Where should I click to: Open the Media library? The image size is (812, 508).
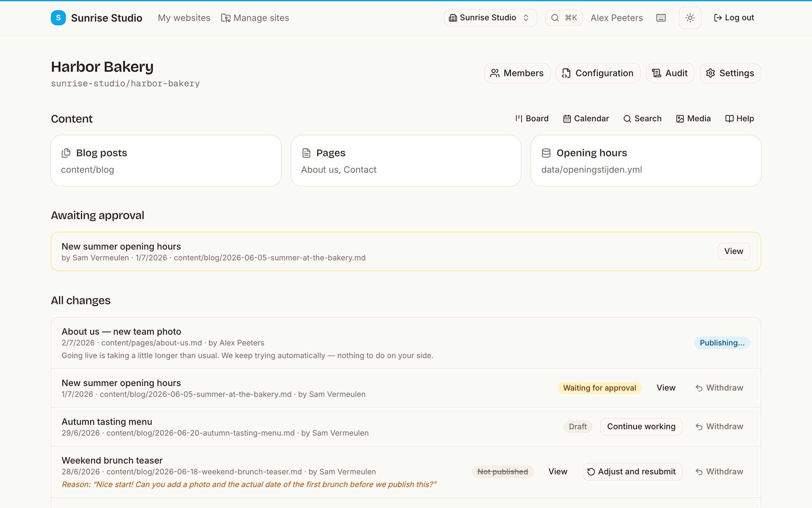[x=693, y=119]
